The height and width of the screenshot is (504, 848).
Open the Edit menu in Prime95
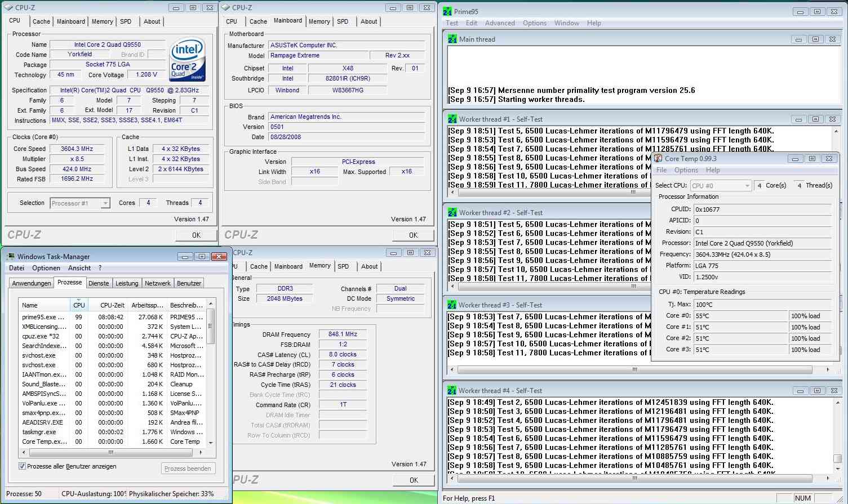(x=472, y=23)
